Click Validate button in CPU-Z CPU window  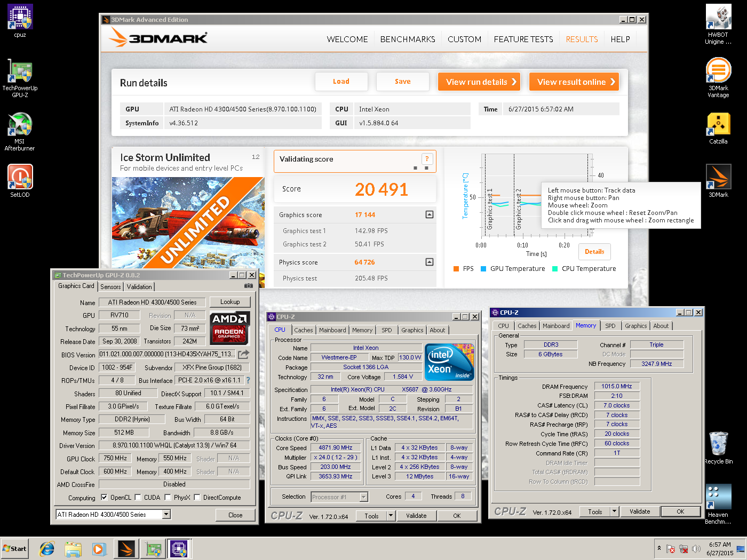(416, 516)
